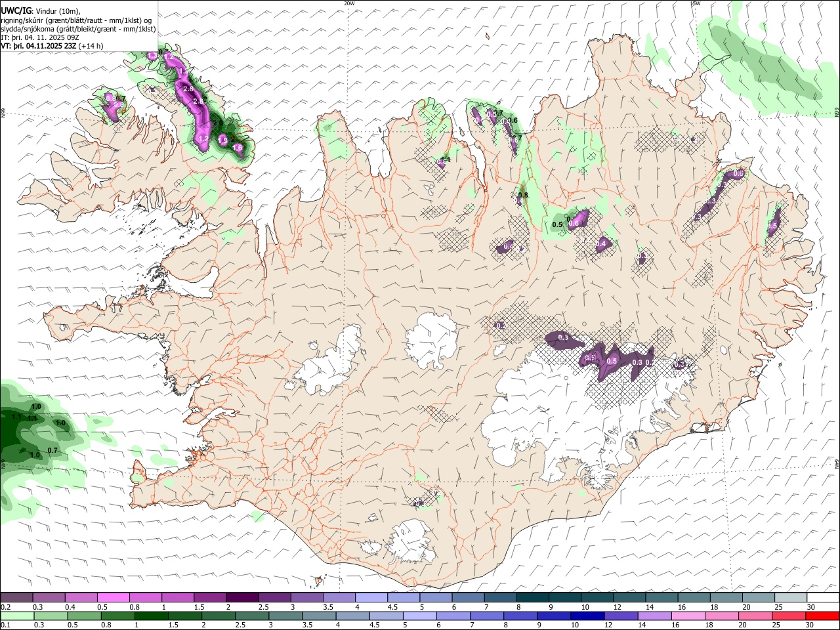
Task: Pick top legend dark purple swatch 2 to 2.5
Action: point(242,597)
